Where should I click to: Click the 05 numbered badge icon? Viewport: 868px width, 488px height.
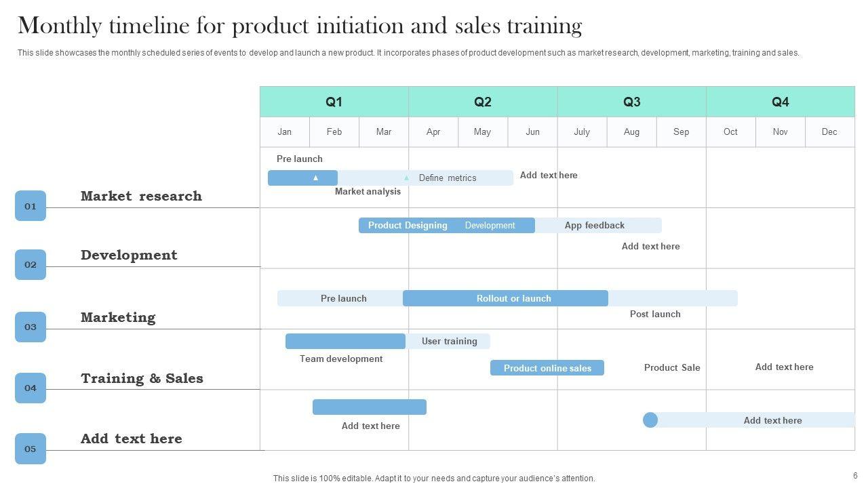click(31, 449)
